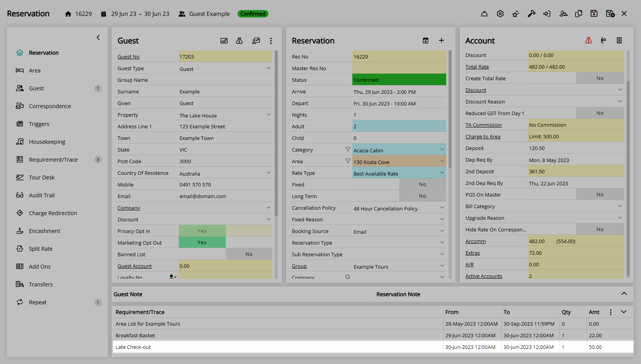The height and width of the screenshot is (364, 641).
Task: Click the credit card icon in Guest panel
Action: (x=224, y=41)
